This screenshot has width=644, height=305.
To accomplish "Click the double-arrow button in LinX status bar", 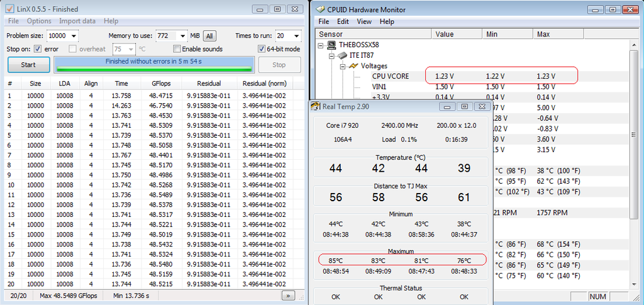I will coord(288,295).
